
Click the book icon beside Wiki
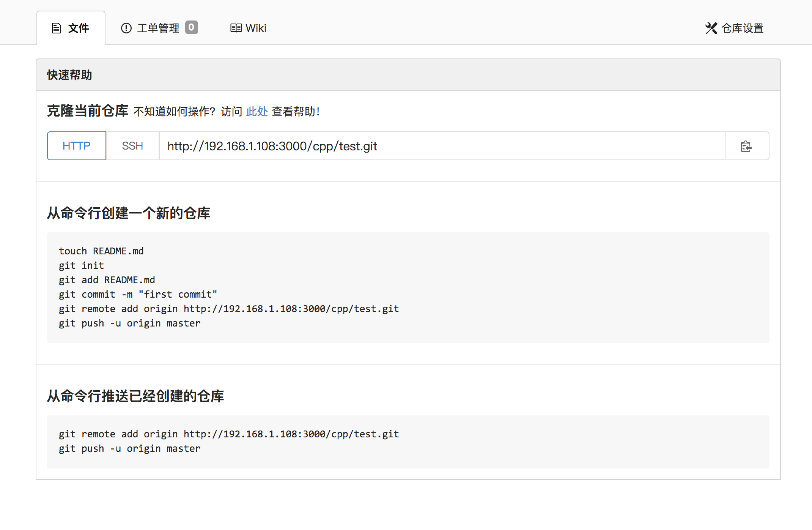pos(236,28)
